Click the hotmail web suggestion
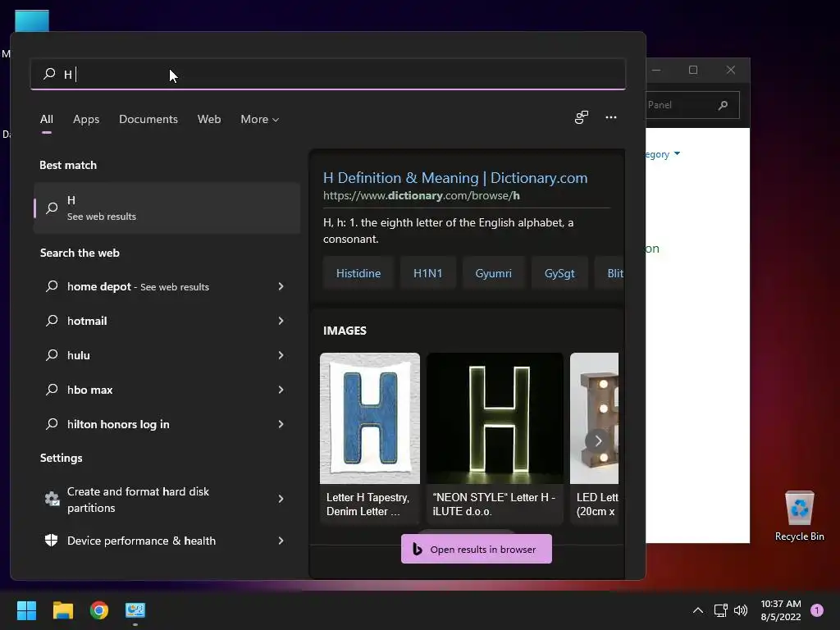 87,321
